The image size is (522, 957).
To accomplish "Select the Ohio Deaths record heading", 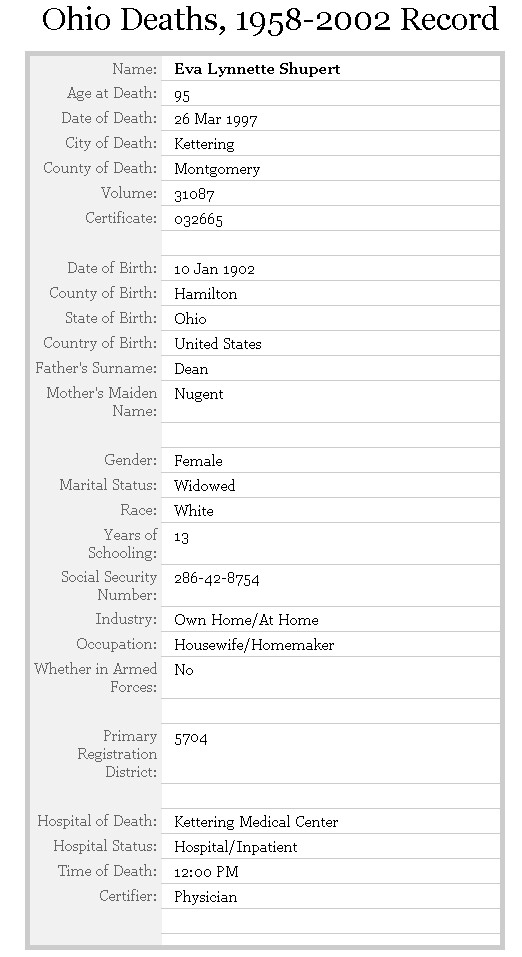I will [270, 20].
